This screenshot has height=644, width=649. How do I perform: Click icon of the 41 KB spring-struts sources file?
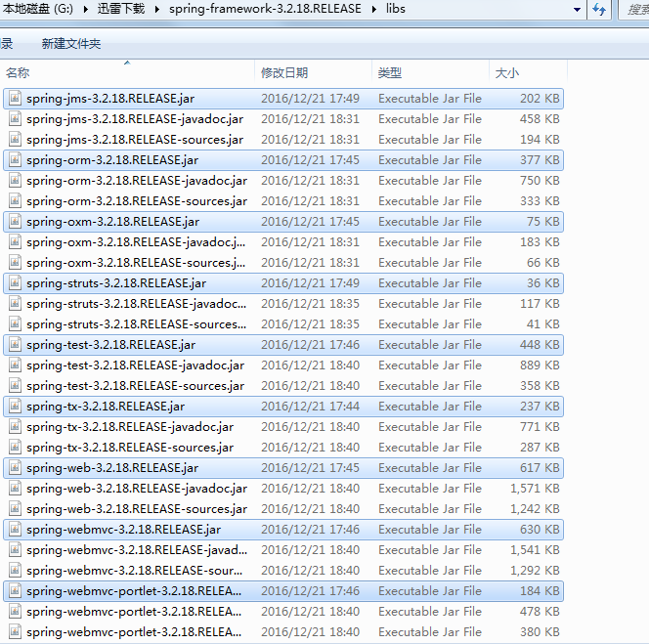[x=16, y=324]
